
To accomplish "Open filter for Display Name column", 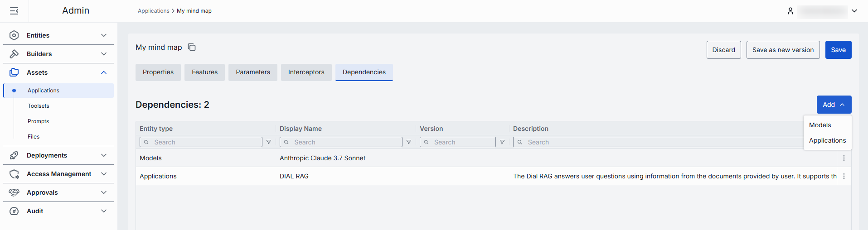I will [409, 142].
